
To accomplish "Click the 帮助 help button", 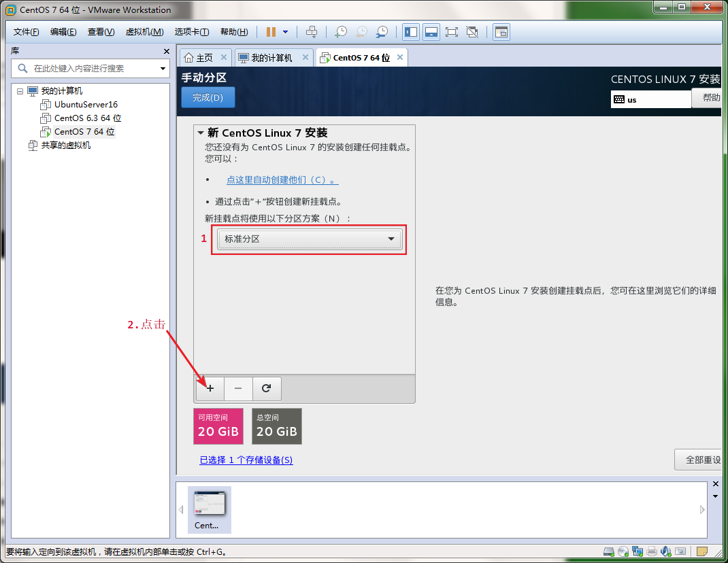I will coord(707,98).
